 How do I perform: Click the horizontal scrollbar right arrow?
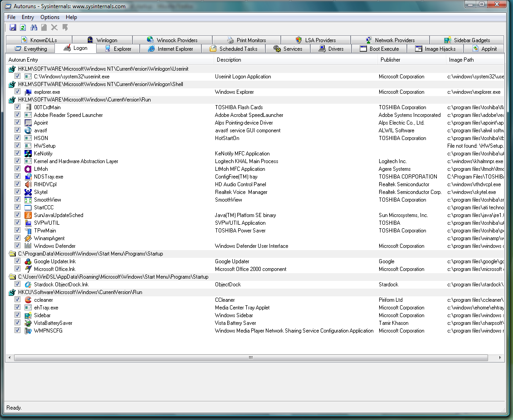pos(501,358)
